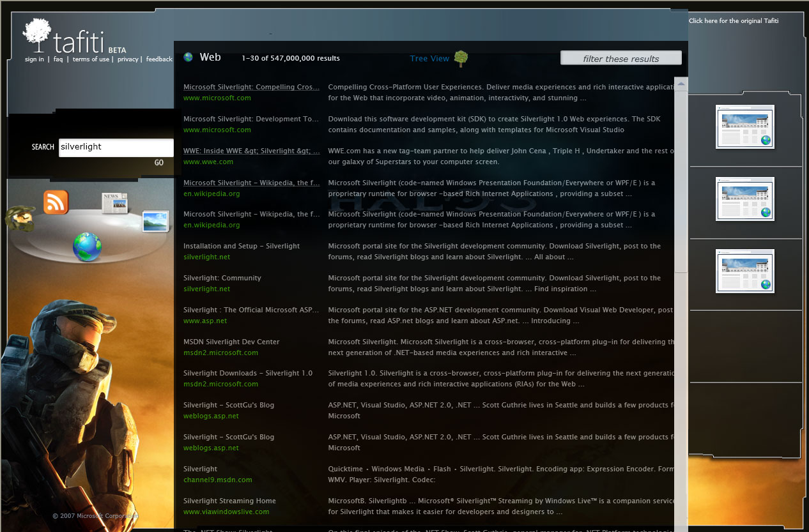This screenshot has height=532, width=809.
Task: Open Microsoft Silverlight: Development To... result
Action: click(x=251, y=119)
